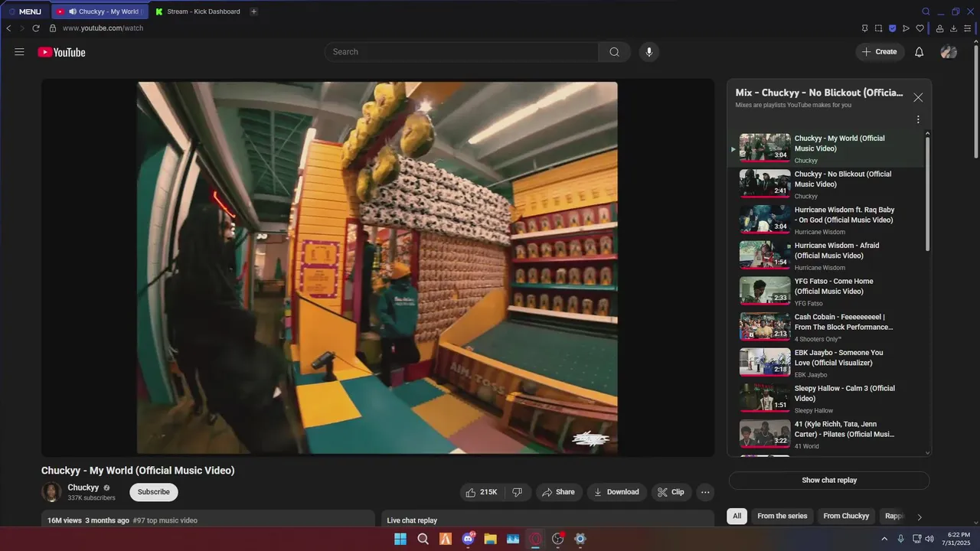The width and height of the screenshot is (980, 551).
Task: Open browser downloads icon
Action: click(953, 28)
